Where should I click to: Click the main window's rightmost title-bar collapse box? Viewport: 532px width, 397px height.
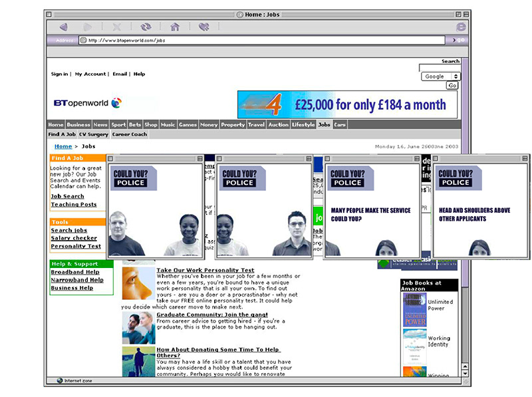tap(466, 14)
